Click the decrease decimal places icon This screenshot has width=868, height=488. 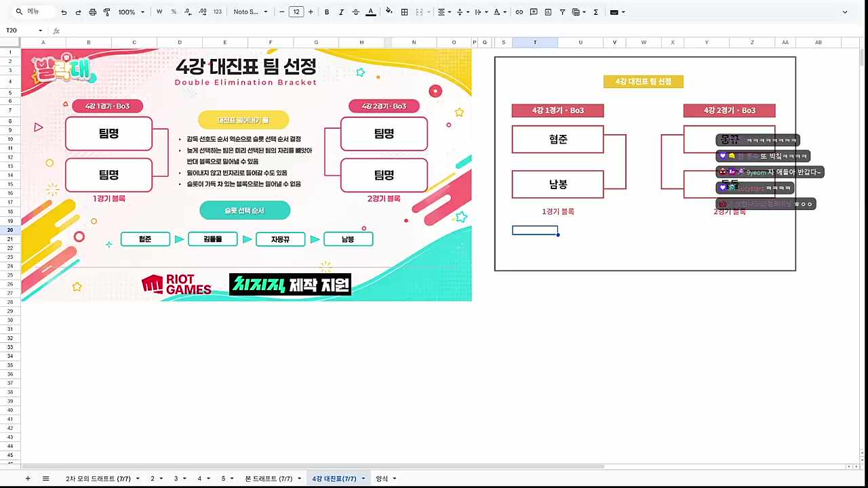click(188, 12)
